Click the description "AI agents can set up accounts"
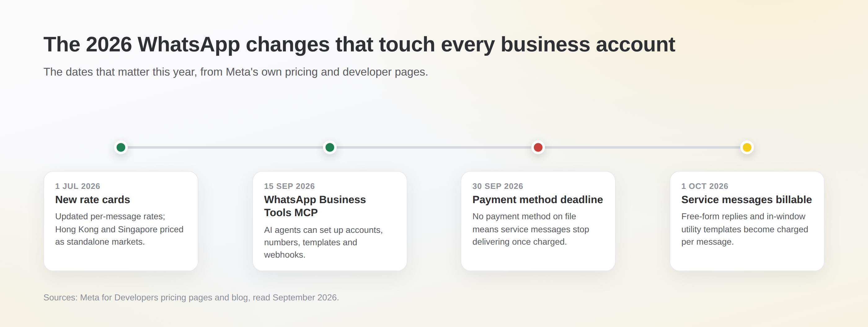The image size is (868, 327). tap(323, 242)
